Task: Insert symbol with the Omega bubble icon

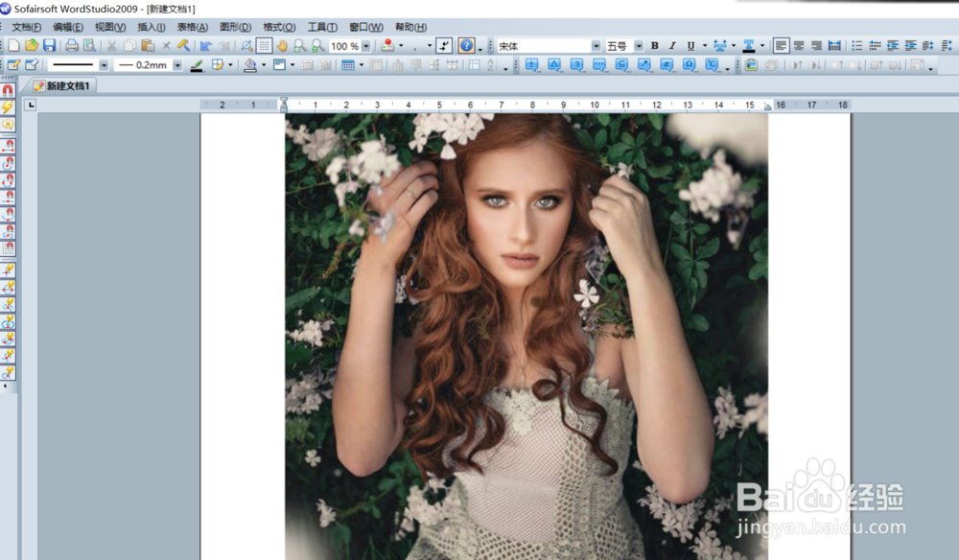Action: coord(690,65)
